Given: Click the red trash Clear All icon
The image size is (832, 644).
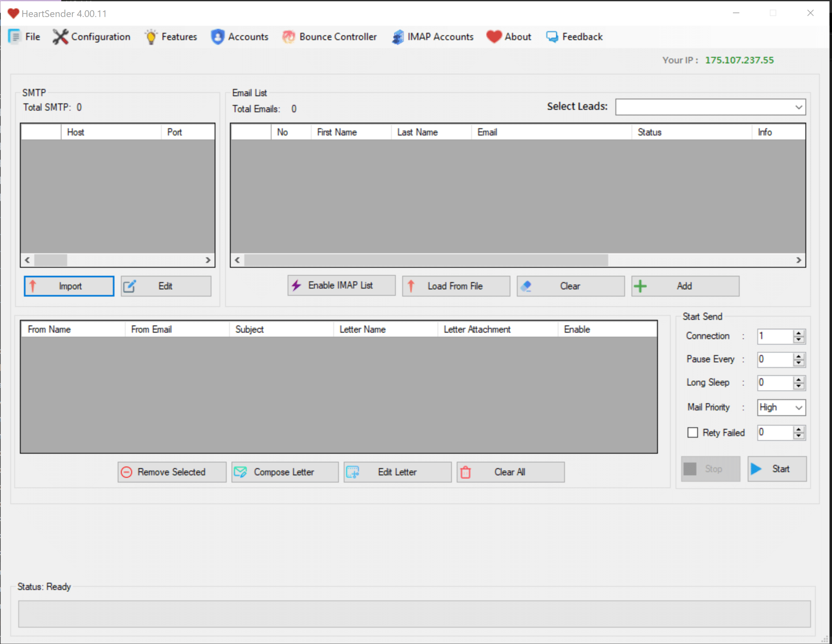Looking at the screenshot, I should click(x=466, y=472).
